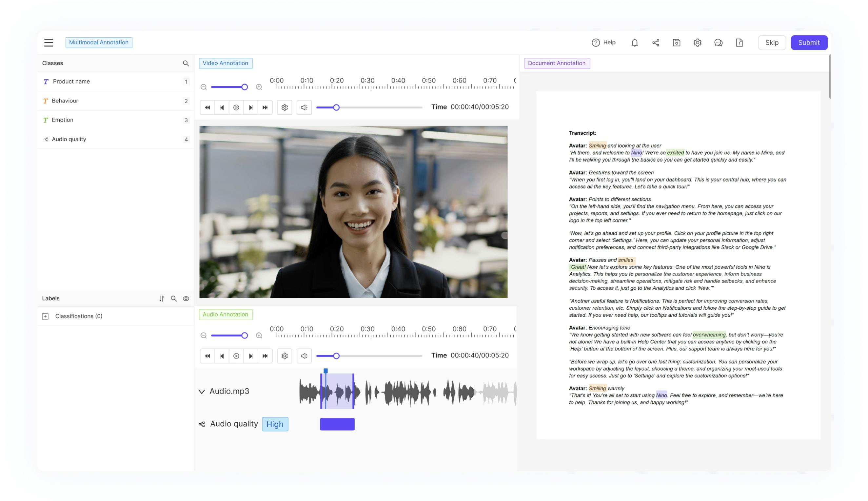Toggle label visibility eye icon
This screenshot has height=501, width=868.
coord(186,299)
